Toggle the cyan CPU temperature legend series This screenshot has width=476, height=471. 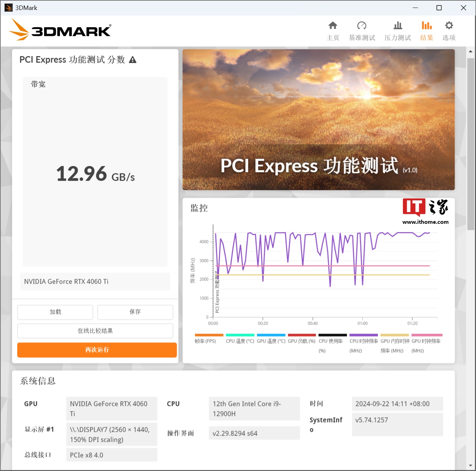(240, 335)
